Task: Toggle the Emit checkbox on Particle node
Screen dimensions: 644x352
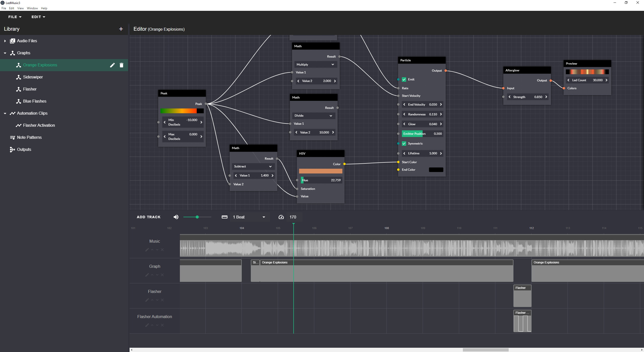Action: tap(404, 79)
